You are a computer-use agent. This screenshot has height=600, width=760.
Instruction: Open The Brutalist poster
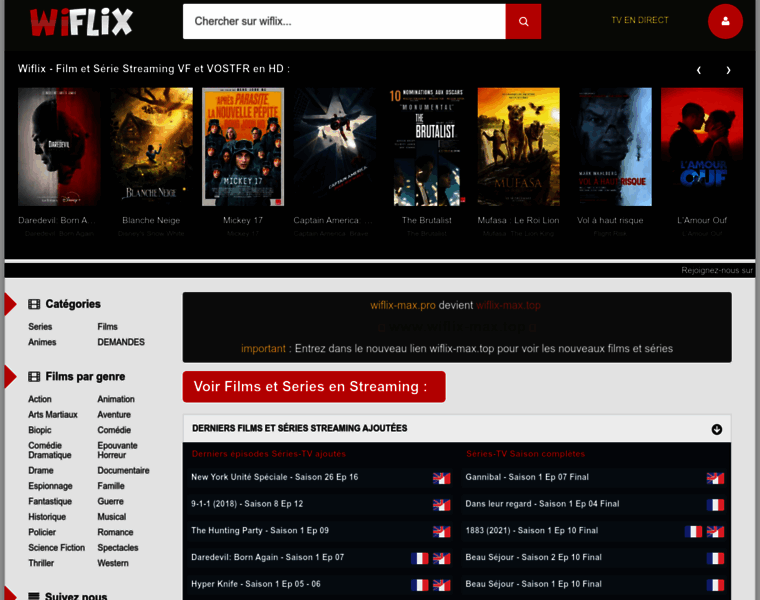coord(427,147)
